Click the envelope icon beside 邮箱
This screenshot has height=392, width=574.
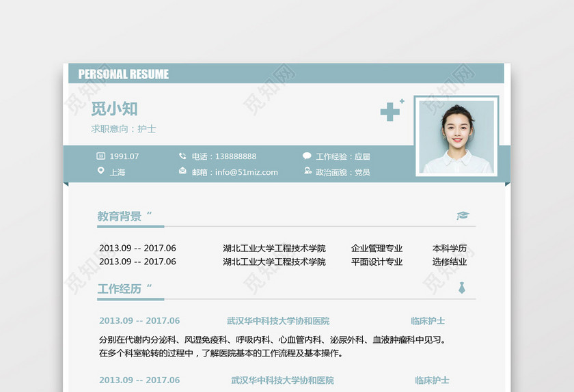point(182,171)
